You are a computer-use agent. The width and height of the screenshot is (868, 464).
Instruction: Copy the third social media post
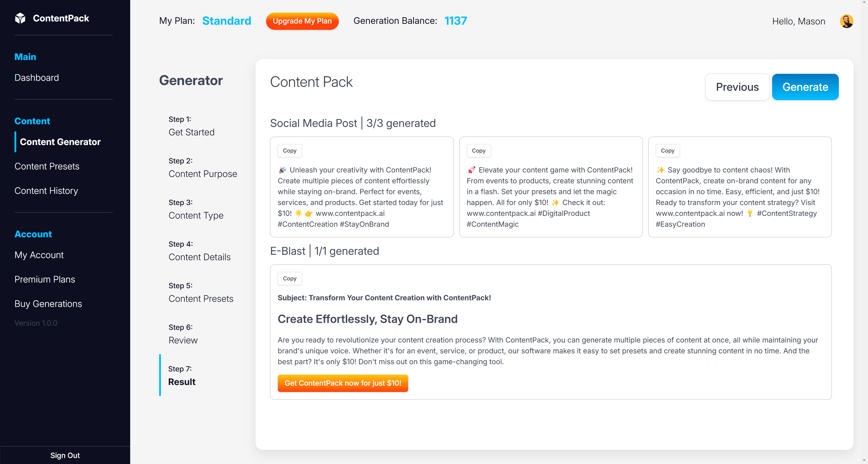click(667, 151)
